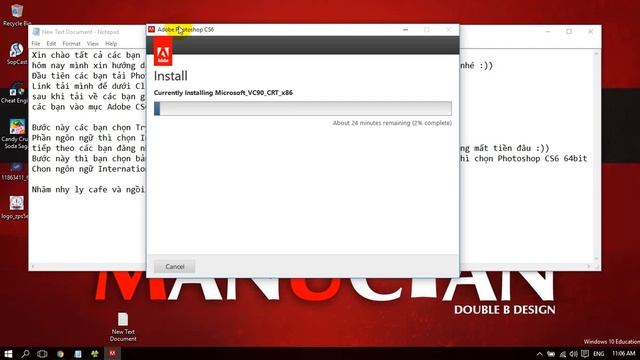Close the Notepad window
Viewport: 640px width, 360px height.
[590, 31]
